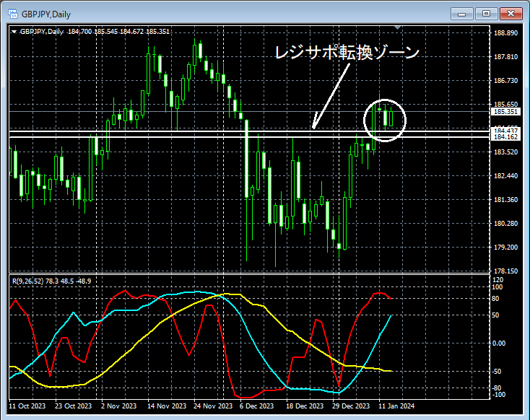Image resolution: width=530 pixels, height=420 pixels.
Task: Click the date label 14 Nov 2023
Action: click(x=167, y=406)
